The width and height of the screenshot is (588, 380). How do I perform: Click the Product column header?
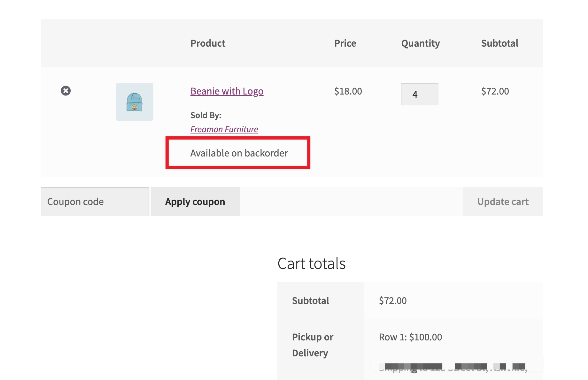click(208, 43)
